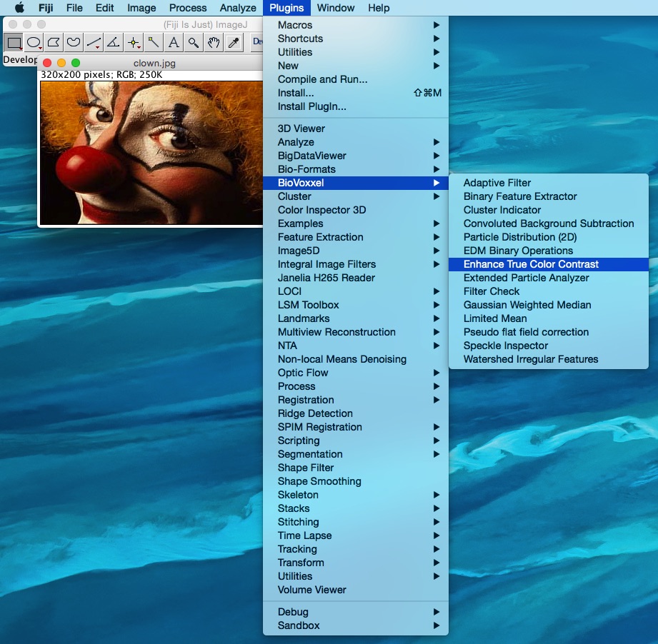The width and height of the screenshot is (658, 644).
Task: Pick the Magnifying glass zoom tool
Action: tap(192, 42)
